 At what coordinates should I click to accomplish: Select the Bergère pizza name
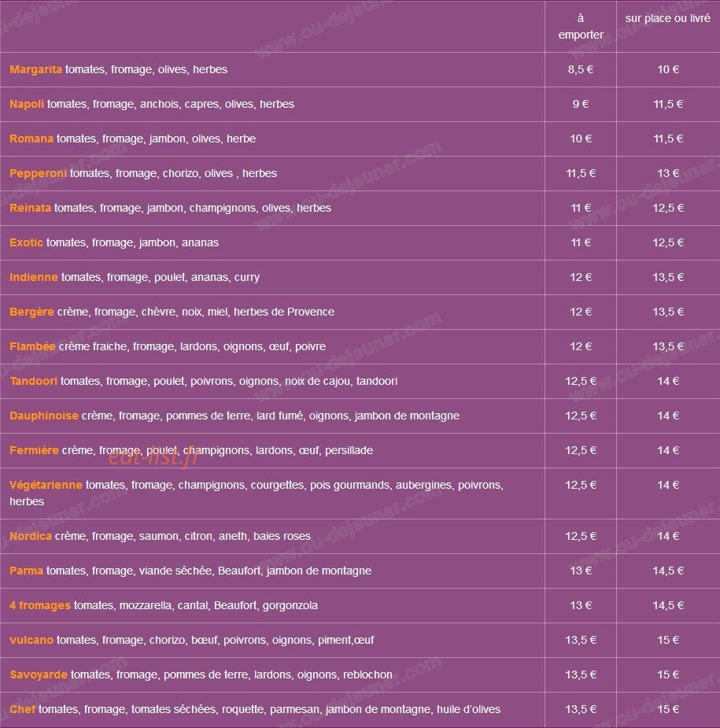click(x=31, y=312)
